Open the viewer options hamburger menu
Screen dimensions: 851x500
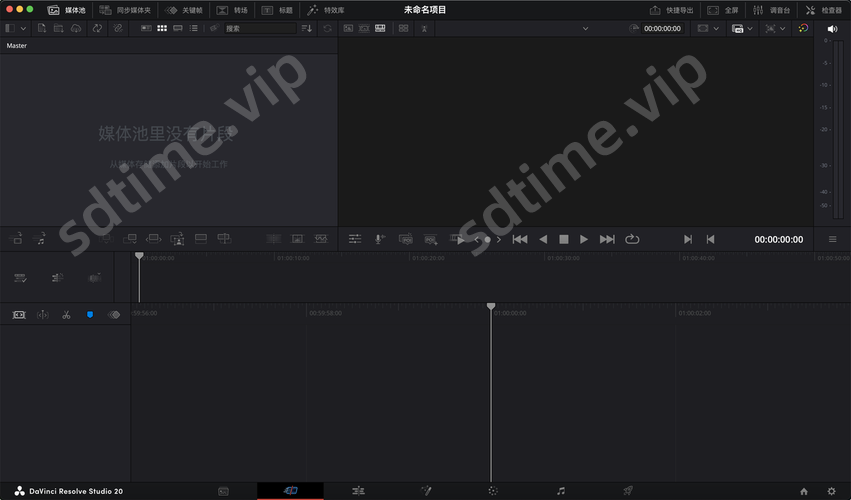click(832, 239)
